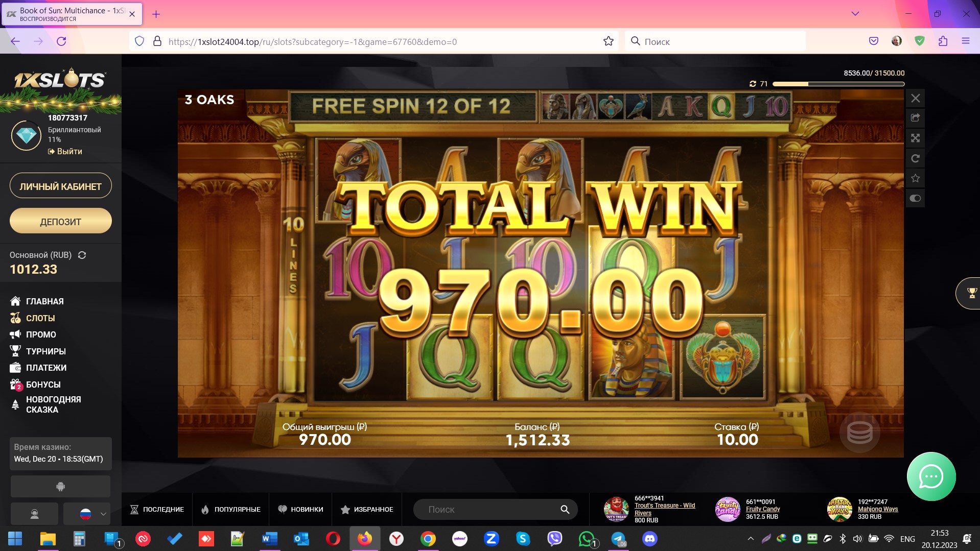This screenshot has width=980, height=551.
Task: Open File Explorer from taskbar
Action: [x=48, y=539]
